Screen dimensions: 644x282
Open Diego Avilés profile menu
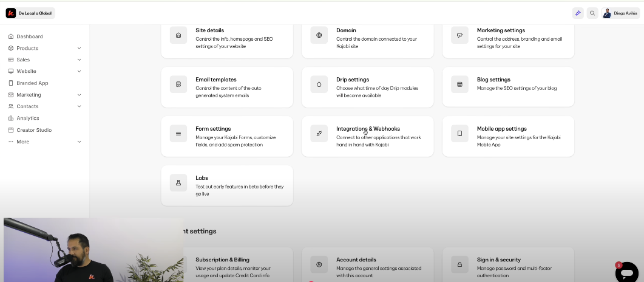pos(620,13)
